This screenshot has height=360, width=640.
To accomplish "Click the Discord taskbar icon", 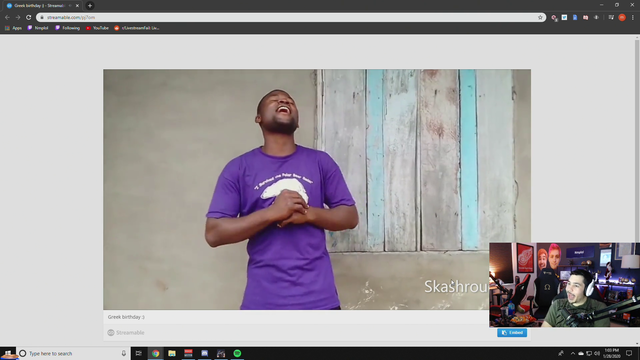I will pos(204,353).
